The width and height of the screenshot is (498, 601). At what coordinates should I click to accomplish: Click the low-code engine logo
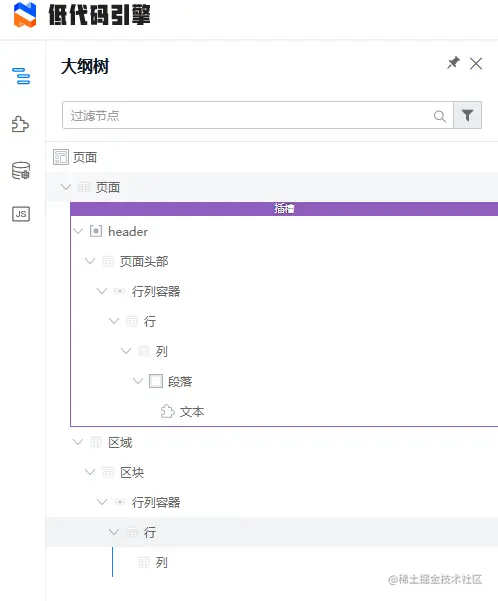[x=25, y=15]
